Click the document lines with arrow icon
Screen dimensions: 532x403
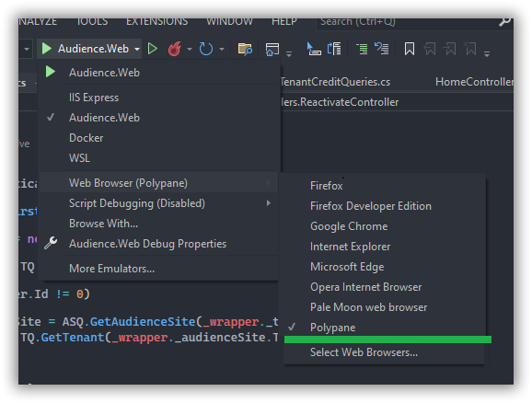[x=334, y=49]
